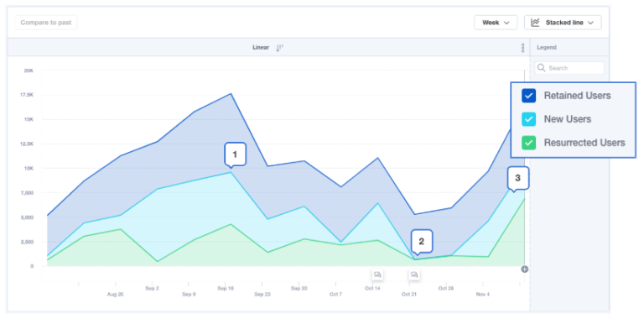Viewport: 644px width, 319px height.
Task: Click the magnifier icon in legend search
Action: (x=542, y=68)
